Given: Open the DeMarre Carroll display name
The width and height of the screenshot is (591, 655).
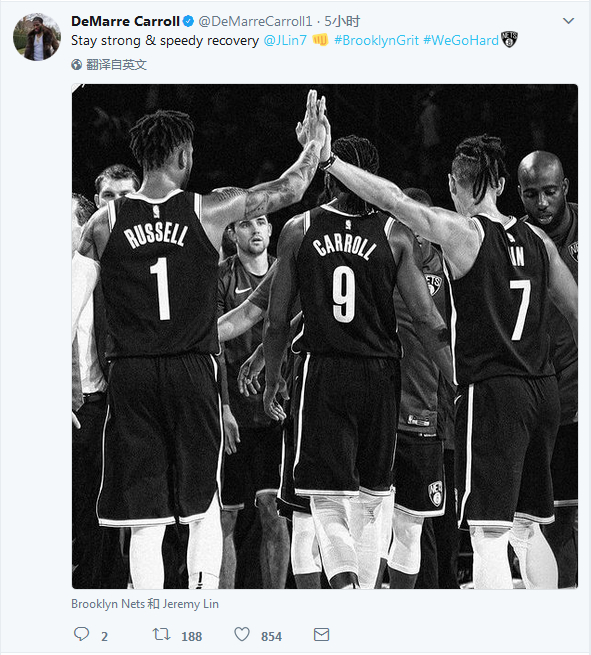Looking at the screenshot, I should [125, 21].
